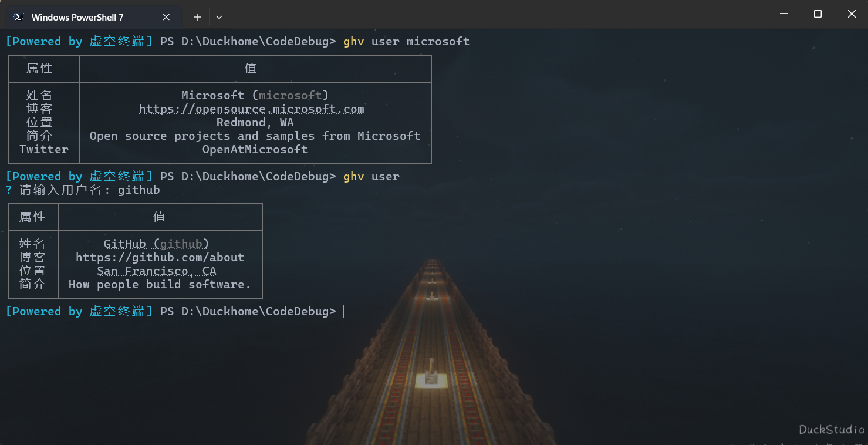Click the 值 header in the second table
The height and width of the screenshot is (445, 868).
coord(159,217)
